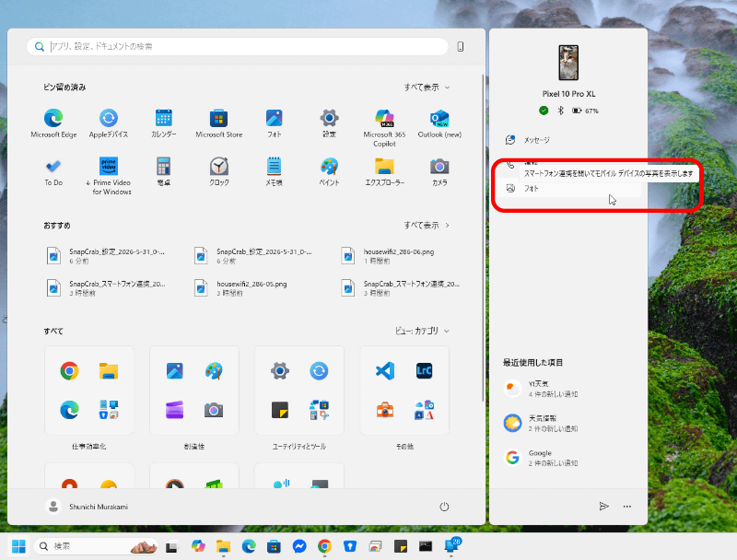Open Chrome in 仕事効率化 category
The image size is (737, 560).
(x=70, y=371)
